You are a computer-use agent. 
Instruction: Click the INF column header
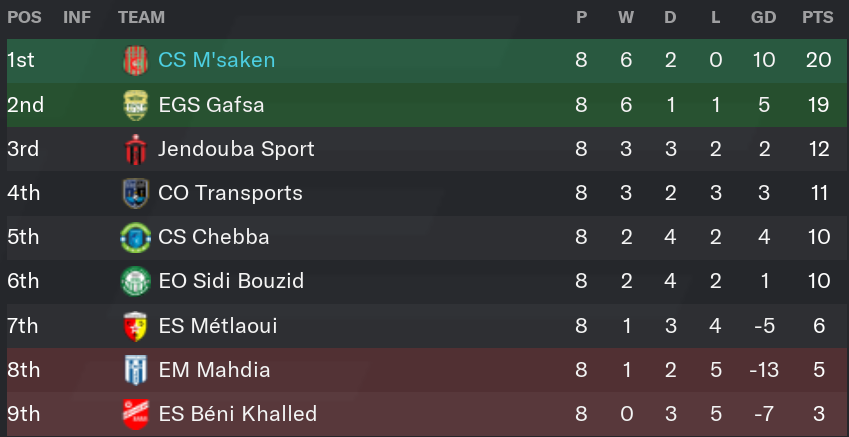[77, 17]
